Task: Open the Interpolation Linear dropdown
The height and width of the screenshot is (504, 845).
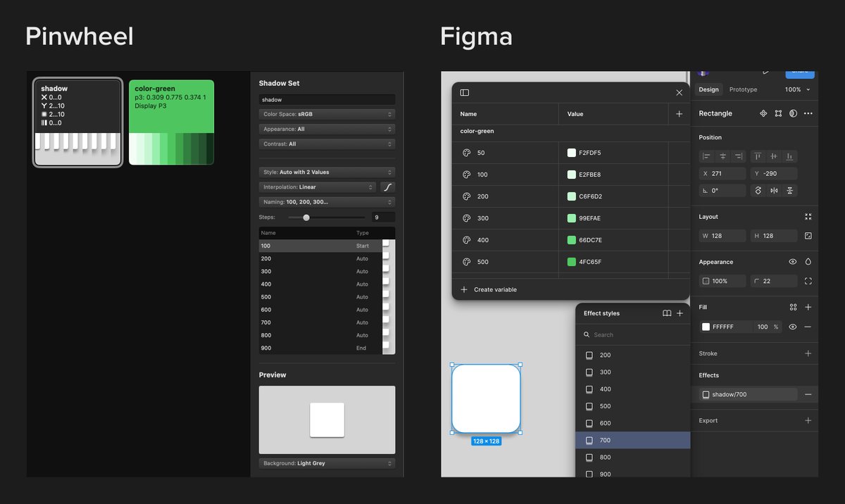Action: [318, 187]
